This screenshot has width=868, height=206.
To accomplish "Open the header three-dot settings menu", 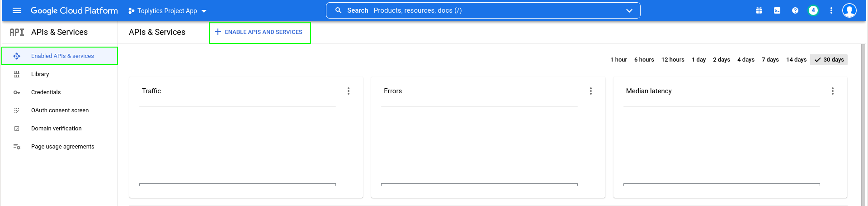I will tap(831, 10).
